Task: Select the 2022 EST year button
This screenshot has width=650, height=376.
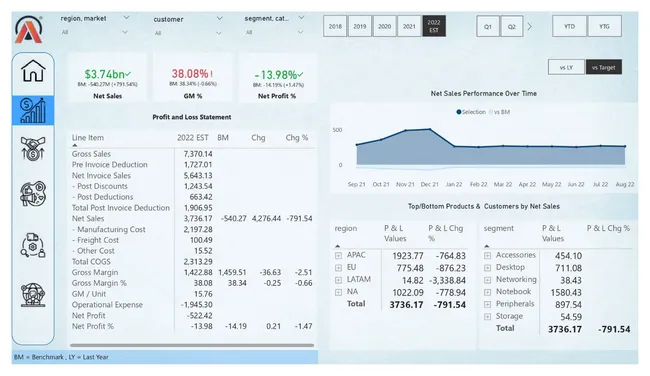Action: tap(434, 26)
